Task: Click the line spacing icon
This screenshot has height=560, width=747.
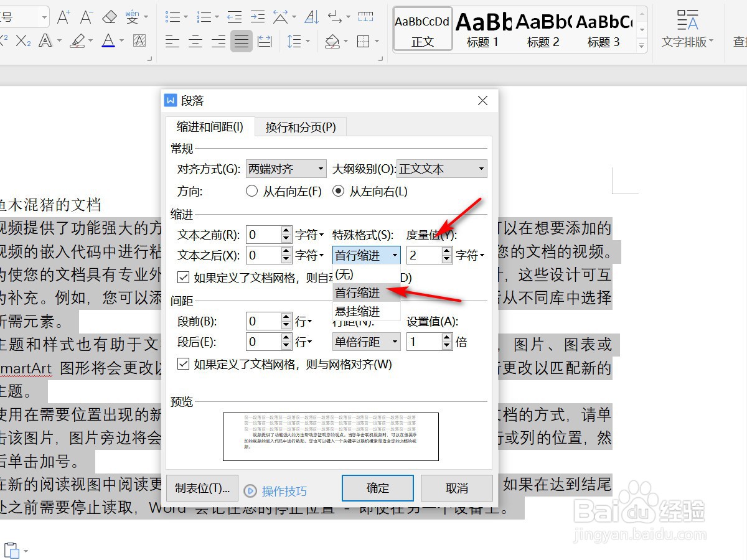Action: (x=294, y=42)
